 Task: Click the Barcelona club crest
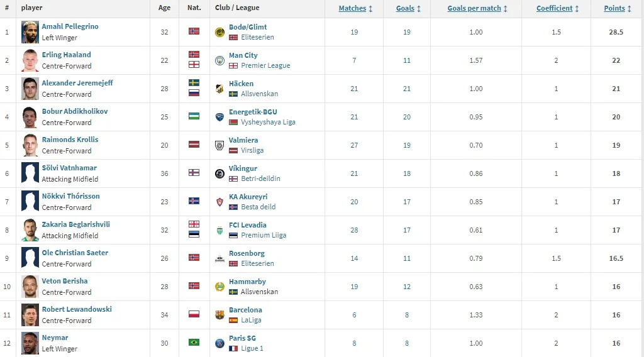pyautogui.click(x=219, y=315)
